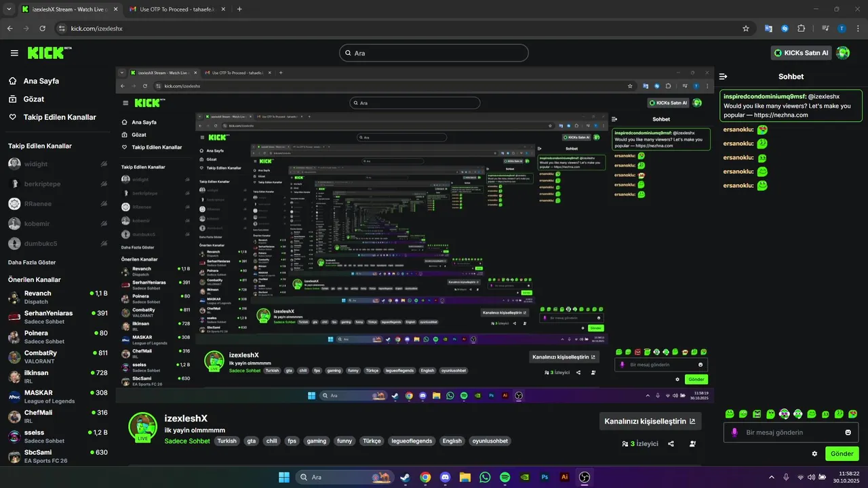This screenshot has height=488, width=868.
Task: Open OBS Studio from the taskbar
Action: click(x=585, y=477)
